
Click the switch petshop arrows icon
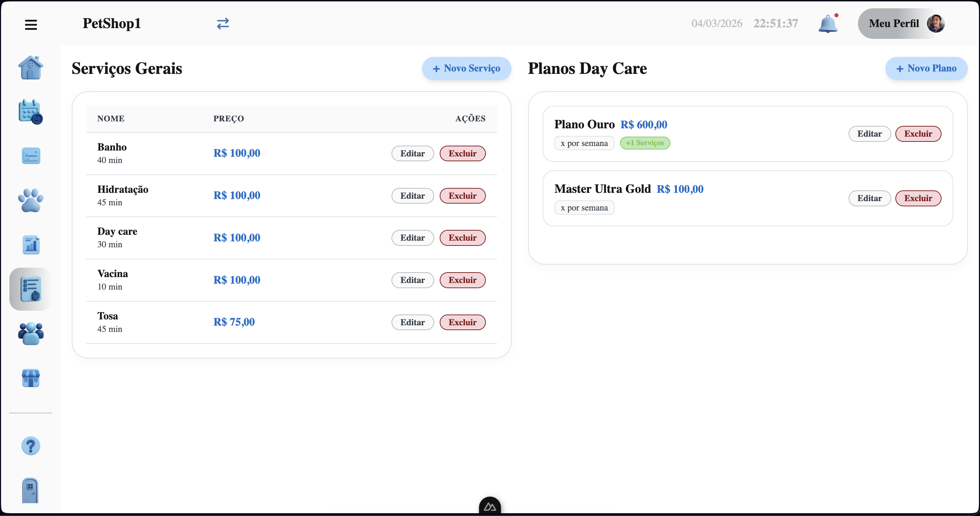[223, 24]
